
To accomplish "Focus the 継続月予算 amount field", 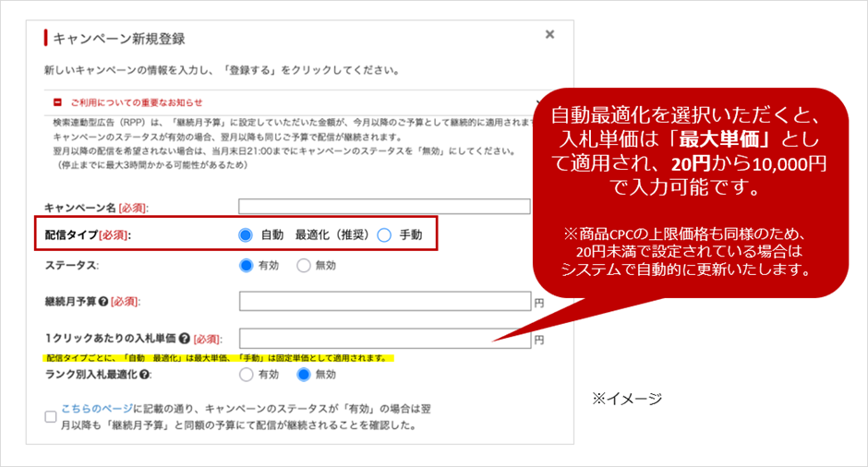I will tap(384, 301).
